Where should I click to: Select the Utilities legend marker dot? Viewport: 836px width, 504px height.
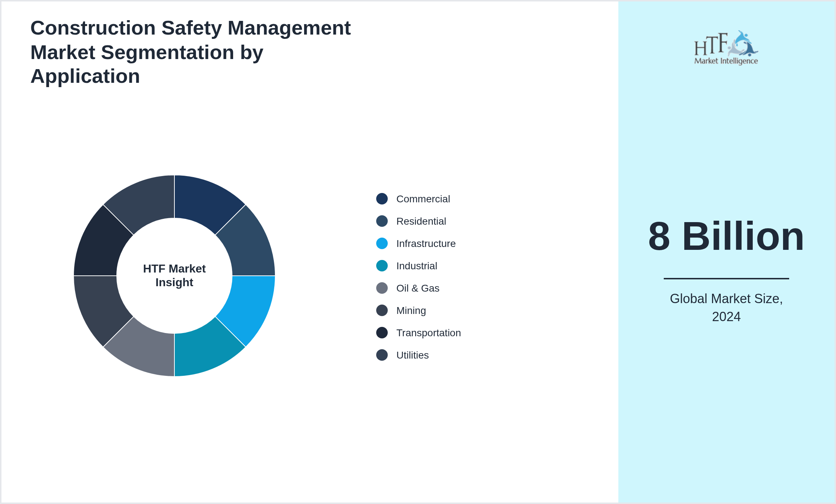pos(381,355)
